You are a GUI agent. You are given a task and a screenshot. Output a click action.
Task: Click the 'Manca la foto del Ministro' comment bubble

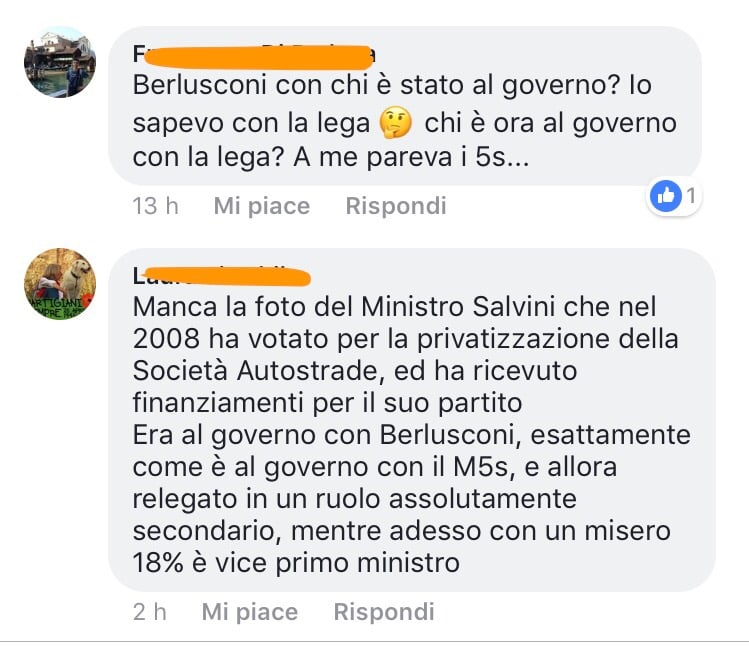pos(412,420)
